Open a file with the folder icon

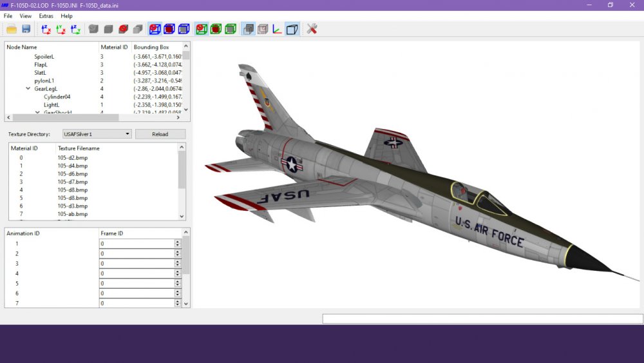tap(12, 29)
